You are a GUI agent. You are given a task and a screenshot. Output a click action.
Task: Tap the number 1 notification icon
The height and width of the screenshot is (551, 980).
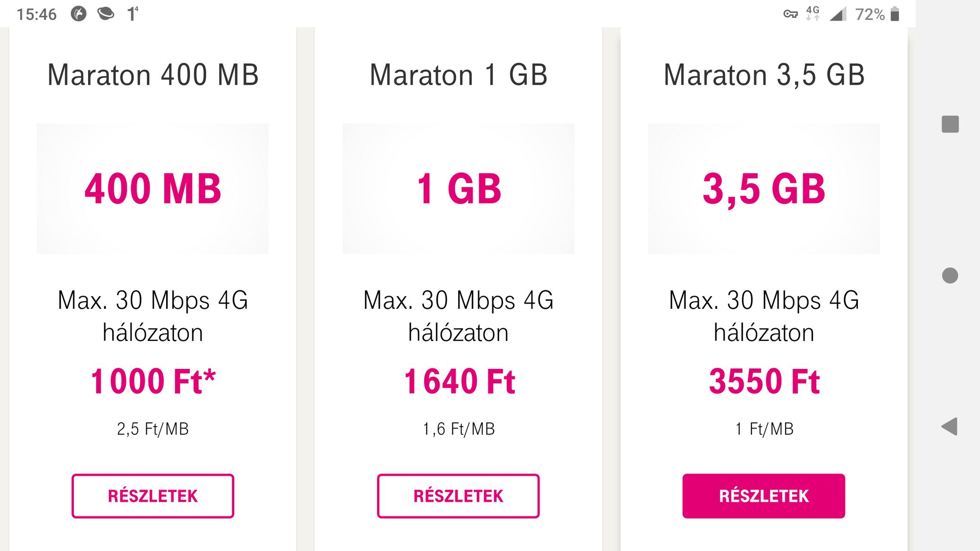tap(132, 14)
